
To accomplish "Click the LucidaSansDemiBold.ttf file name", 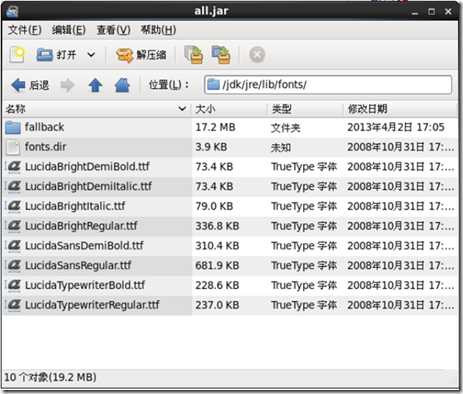I will (84, 246).
